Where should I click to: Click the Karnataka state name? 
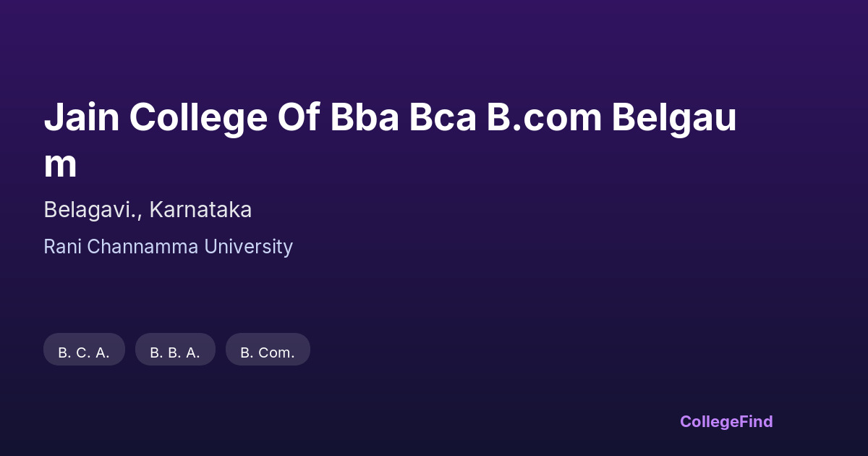click(x=200, y=210)
